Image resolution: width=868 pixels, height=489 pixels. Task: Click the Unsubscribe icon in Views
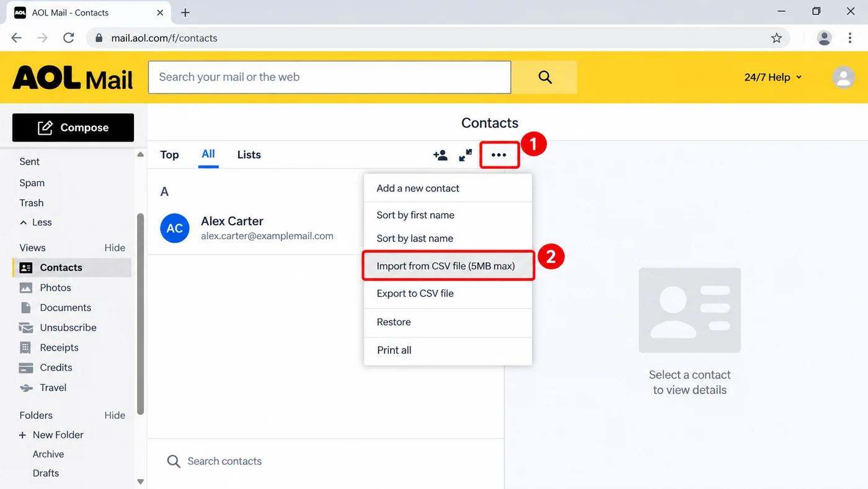point(26,328)
